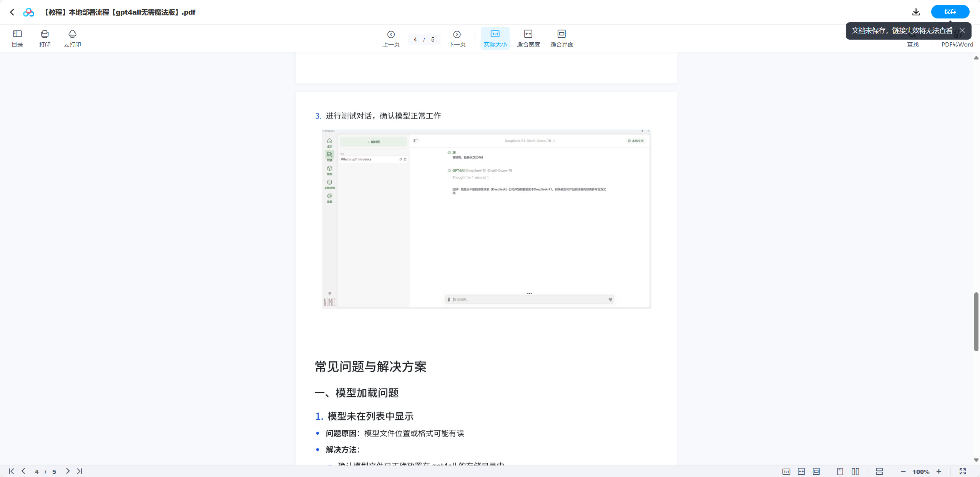
Task: Go back with the top-left arrow
Action: coord(12,12)
